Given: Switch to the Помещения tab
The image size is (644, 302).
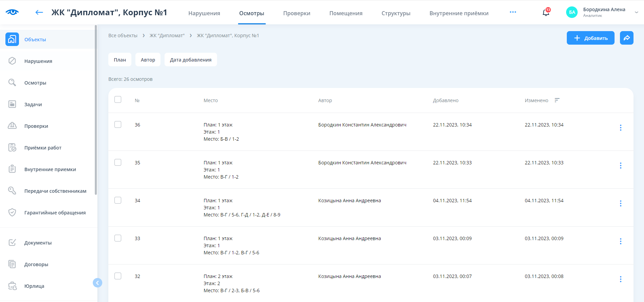Looking at the screenshot, I should [346, 13].
